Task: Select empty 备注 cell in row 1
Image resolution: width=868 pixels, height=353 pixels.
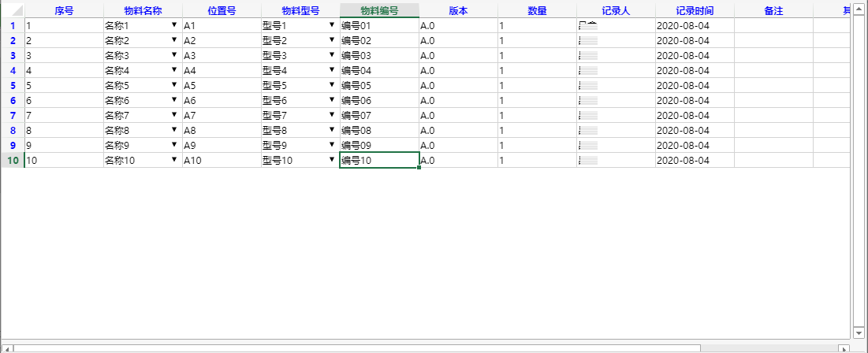Action: (x=773, y=25)
